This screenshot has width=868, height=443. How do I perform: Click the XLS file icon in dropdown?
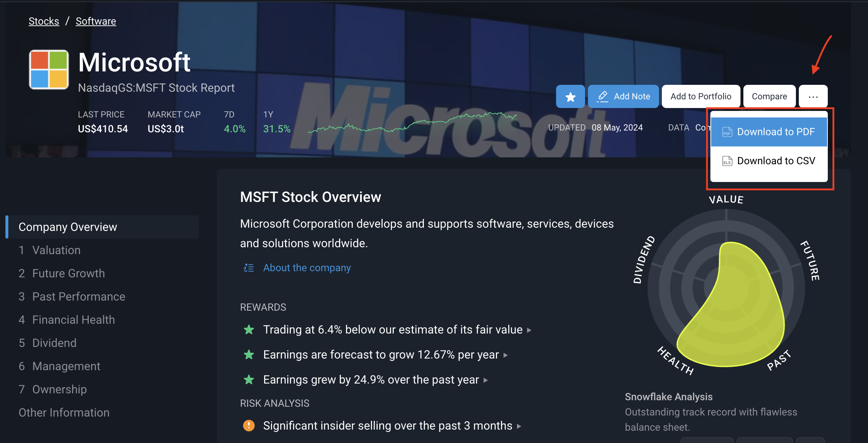727,161
